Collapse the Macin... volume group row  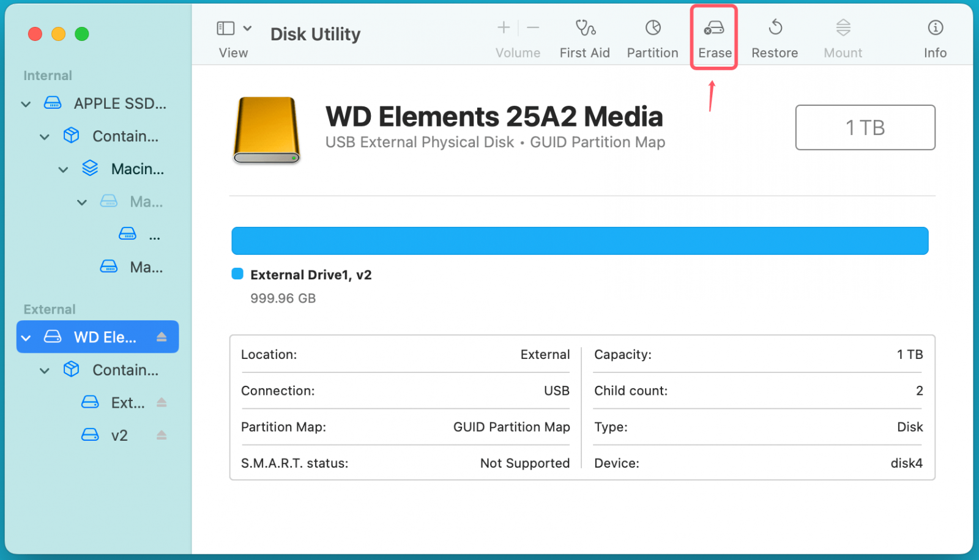pos(63,170)
